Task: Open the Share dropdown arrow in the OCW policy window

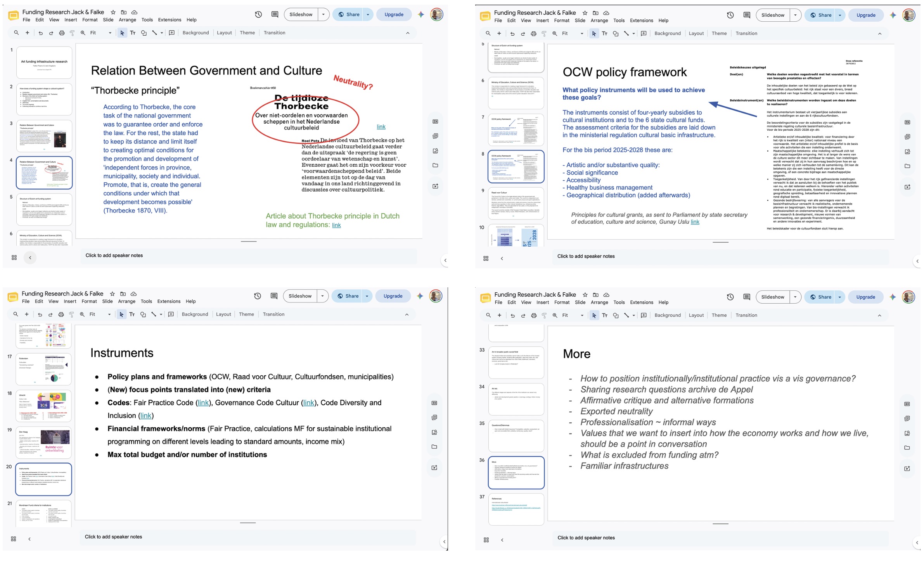Action: [x=840, y=15]
